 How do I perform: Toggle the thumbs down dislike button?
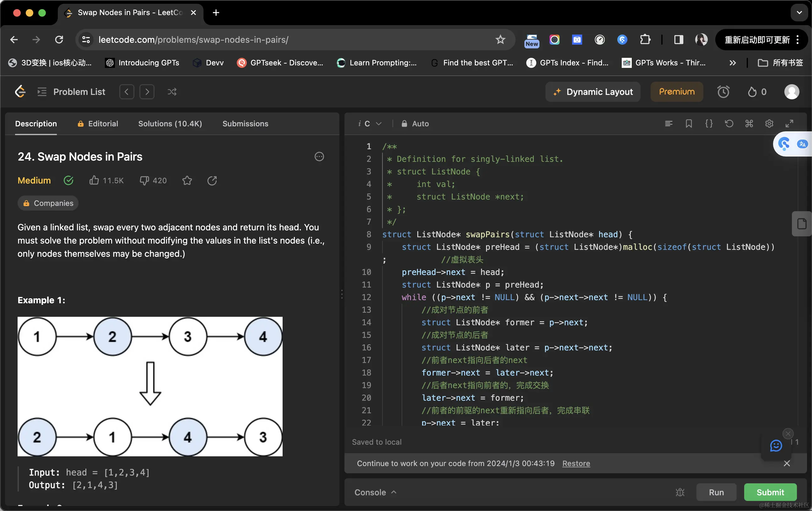click(144, 181)
